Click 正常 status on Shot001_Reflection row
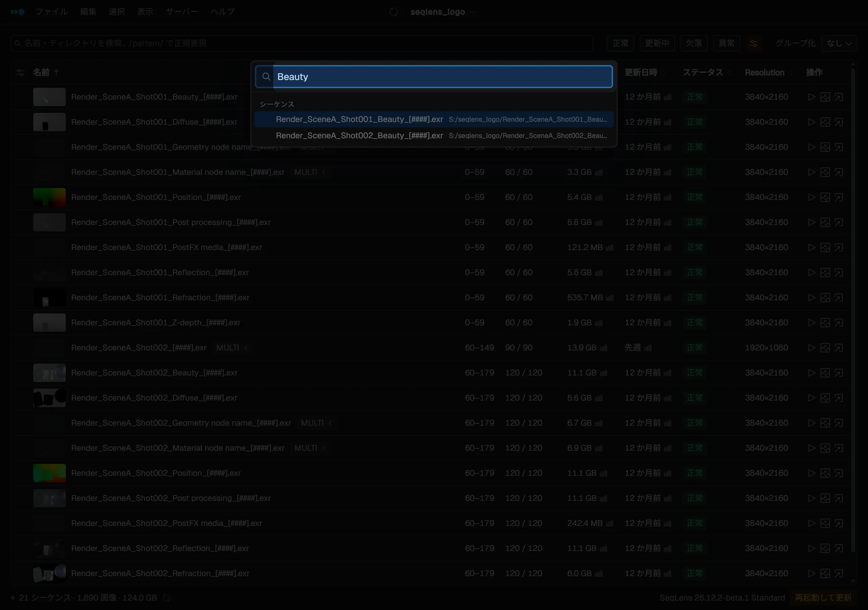Viewport: 868px width, 610px height. [x=694, y=272]
